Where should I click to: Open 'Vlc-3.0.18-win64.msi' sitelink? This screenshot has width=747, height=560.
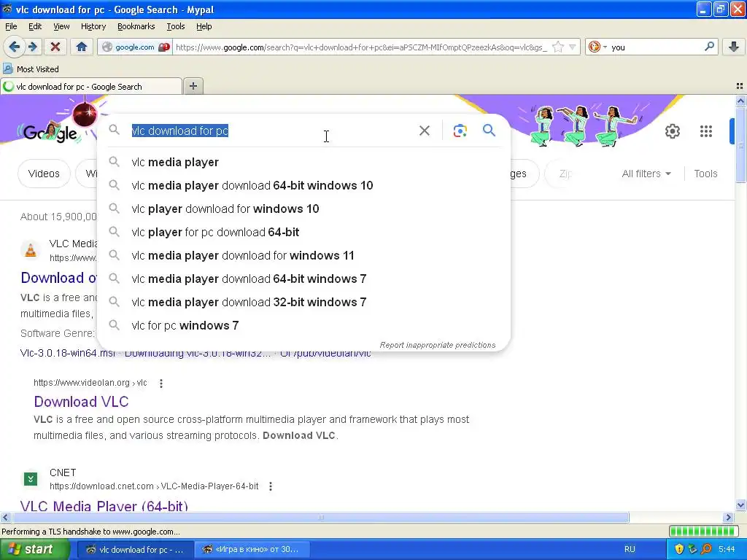(68, 354)
